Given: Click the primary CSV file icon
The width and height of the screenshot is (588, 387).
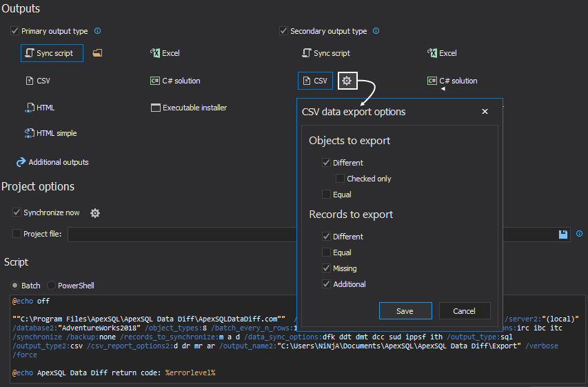Looking at the screenshot, I should pos(30,81).
